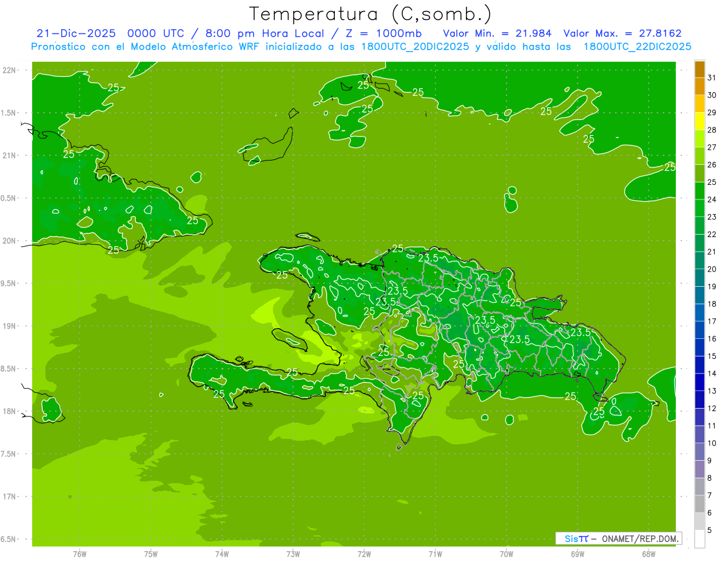Click the "70W" longitude axis label
Viewport: 728px width, 562px height.
pos(507,554)
